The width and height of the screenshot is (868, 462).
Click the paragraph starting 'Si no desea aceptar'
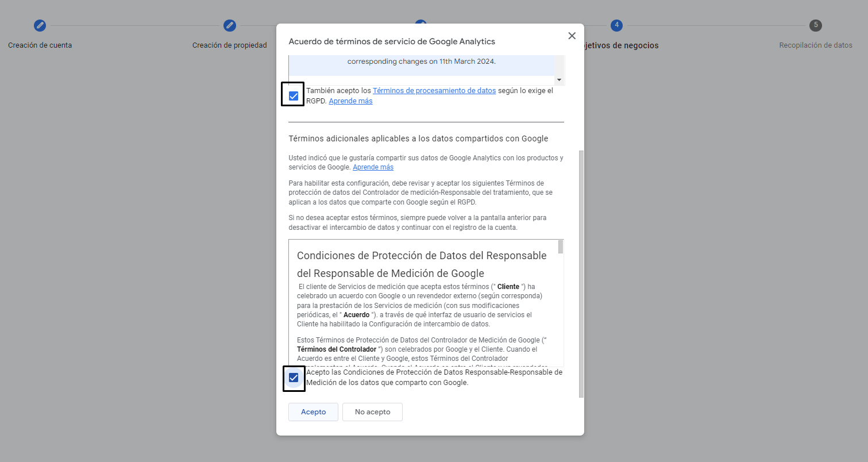pyautogui.click(x=418, y=222)
